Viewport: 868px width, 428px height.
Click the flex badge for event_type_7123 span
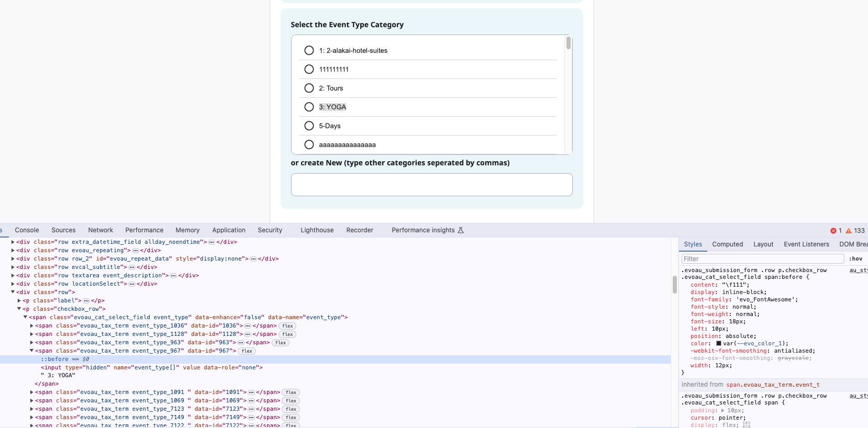291,409
